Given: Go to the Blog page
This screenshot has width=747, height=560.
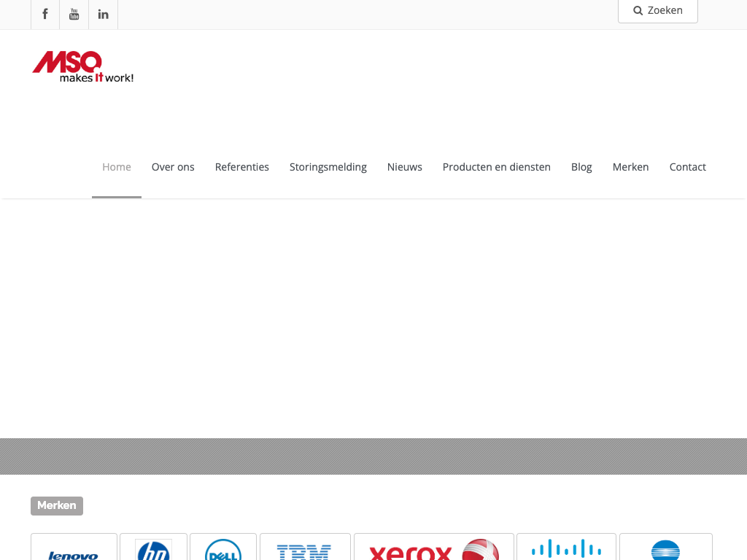Looking at the screenshot, I should pyautogui.click(x=581, y=167).
